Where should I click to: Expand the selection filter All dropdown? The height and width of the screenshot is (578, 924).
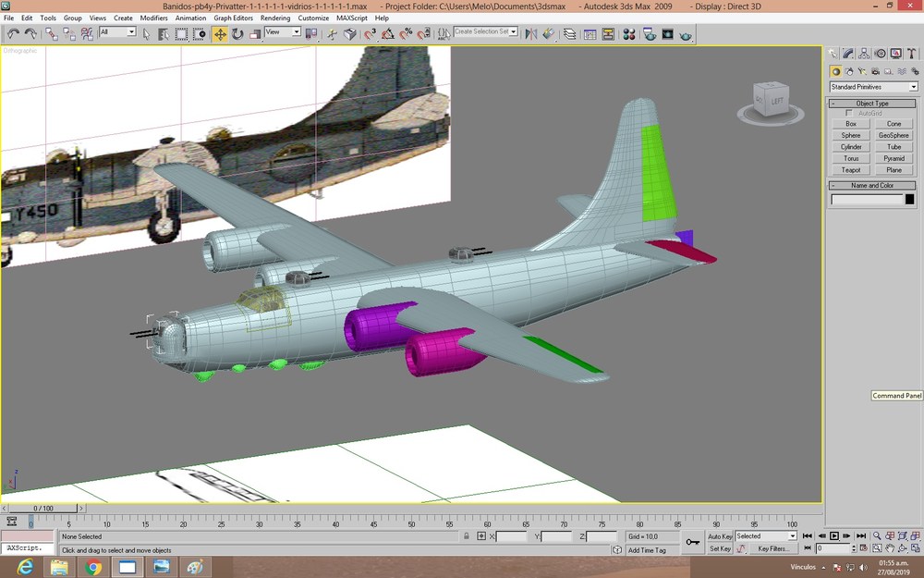(117, 31)
